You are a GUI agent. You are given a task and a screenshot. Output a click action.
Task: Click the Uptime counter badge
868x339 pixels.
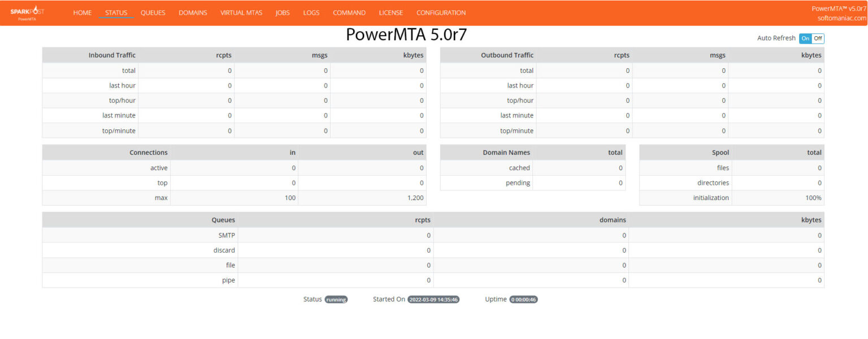(523, 299)
